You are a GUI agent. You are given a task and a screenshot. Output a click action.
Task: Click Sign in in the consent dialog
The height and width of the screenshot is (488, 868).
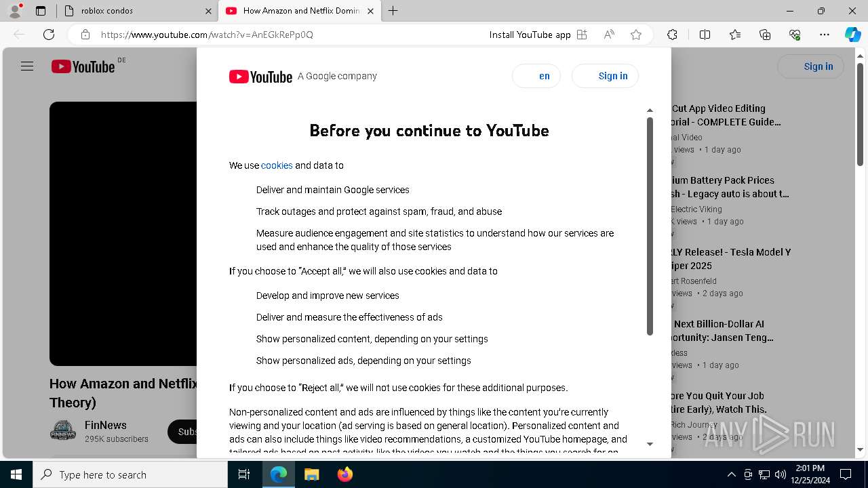pyautogui.click(x=605, y=76)
